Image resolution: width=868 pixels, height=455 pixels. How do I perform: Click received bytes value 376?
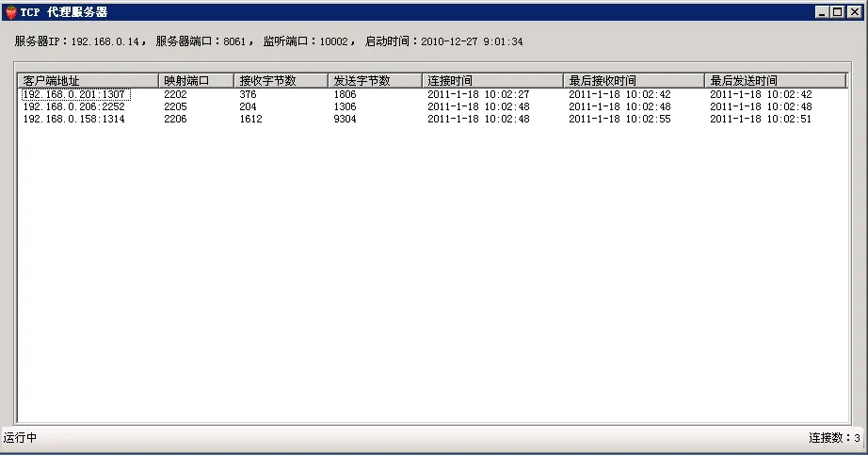(248, 95)
